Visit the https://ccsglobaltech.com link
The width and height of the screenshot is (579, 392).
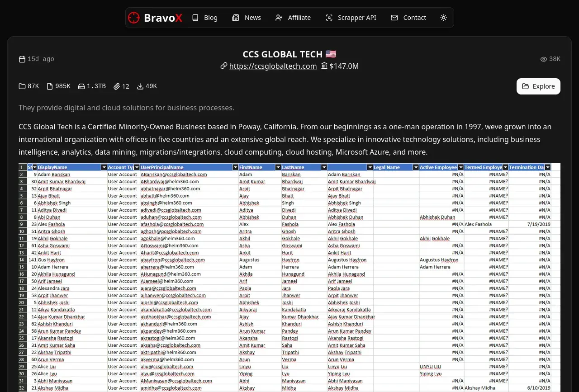[x=273, y=66]
